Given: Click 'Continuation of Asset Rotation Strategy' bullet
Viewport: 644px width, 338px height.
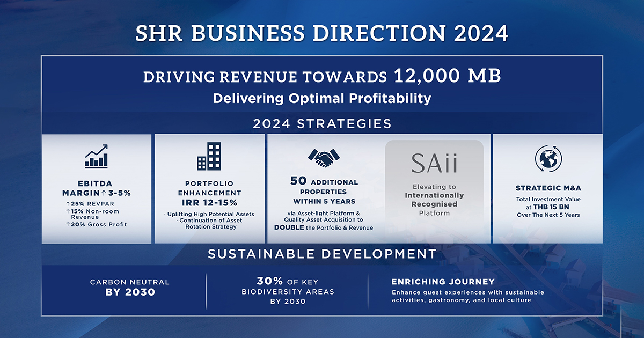Looking at the screenshot, I should click(x=209, y=223).
